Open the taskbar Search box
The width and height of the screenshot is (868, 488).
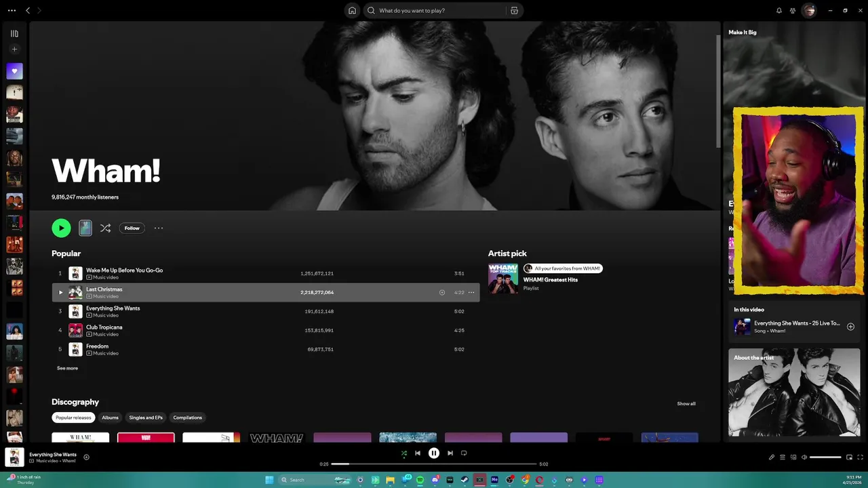click(x=315, y=480)
